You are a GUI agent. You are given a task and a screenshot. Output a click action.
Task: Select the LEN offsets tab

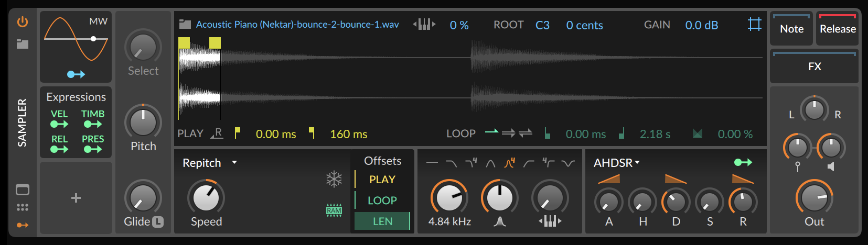382,221
